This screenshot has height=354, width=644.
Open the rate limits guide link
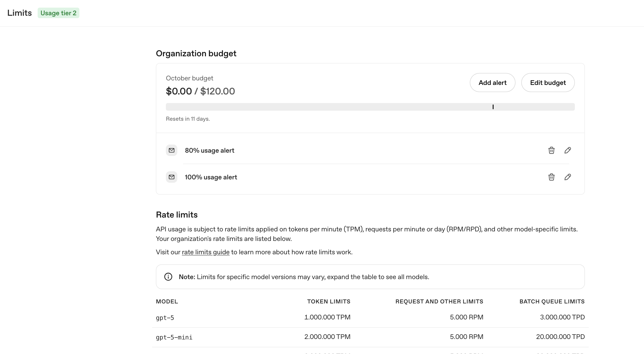coord(205,252)
